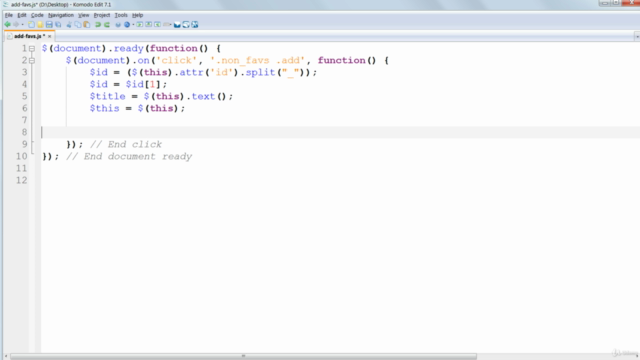Click the last dark blue icon in the toolbar

[195, 25]
